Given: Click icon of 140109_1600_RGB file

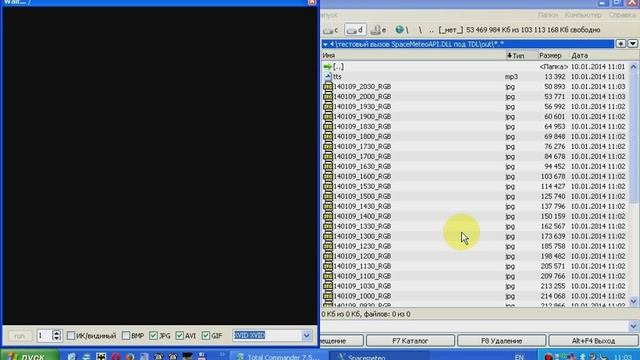Looking at the screenshot, I should (x=328, y=176).
